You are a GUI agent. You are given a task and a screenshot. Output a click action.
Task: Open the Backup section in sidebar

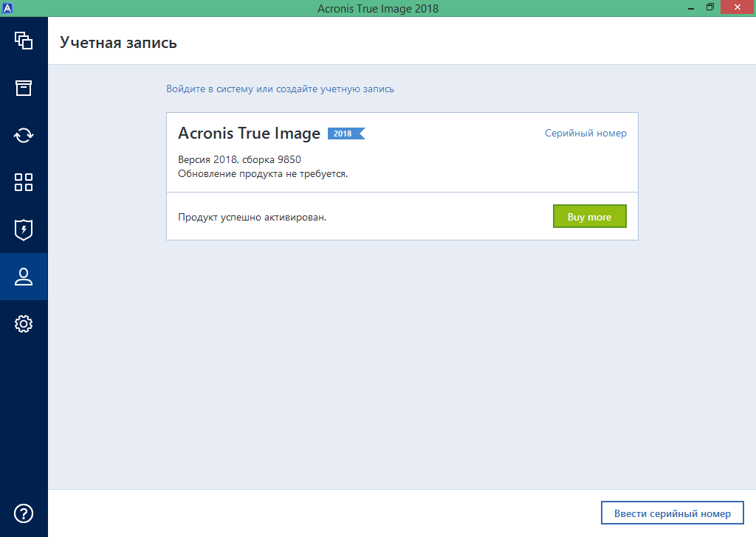pos(24,41)
